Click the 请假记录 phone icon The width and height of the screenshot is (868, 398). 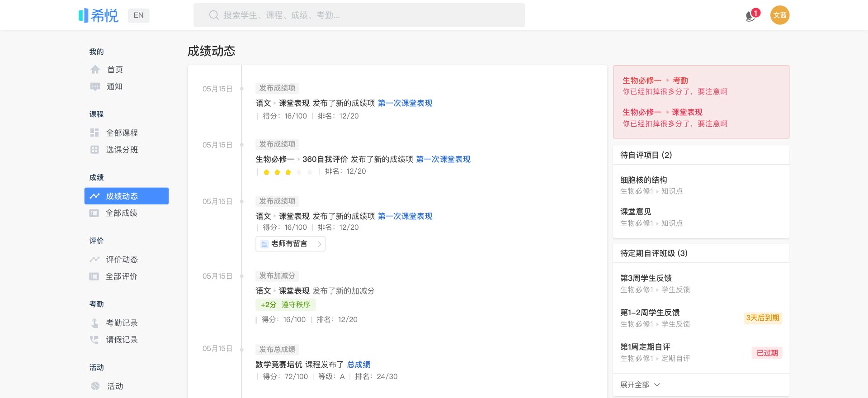(x=94, y=340)
